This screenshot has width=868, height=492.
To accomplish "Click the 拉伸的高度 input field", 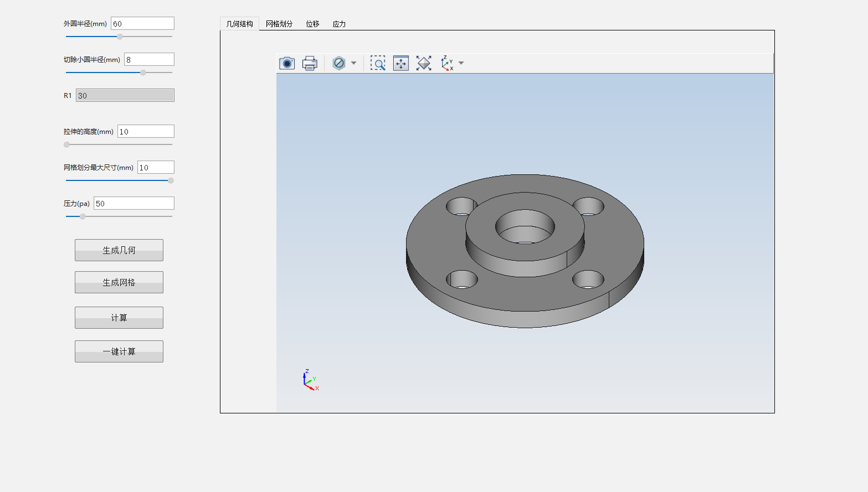I will tap(146, 131).
